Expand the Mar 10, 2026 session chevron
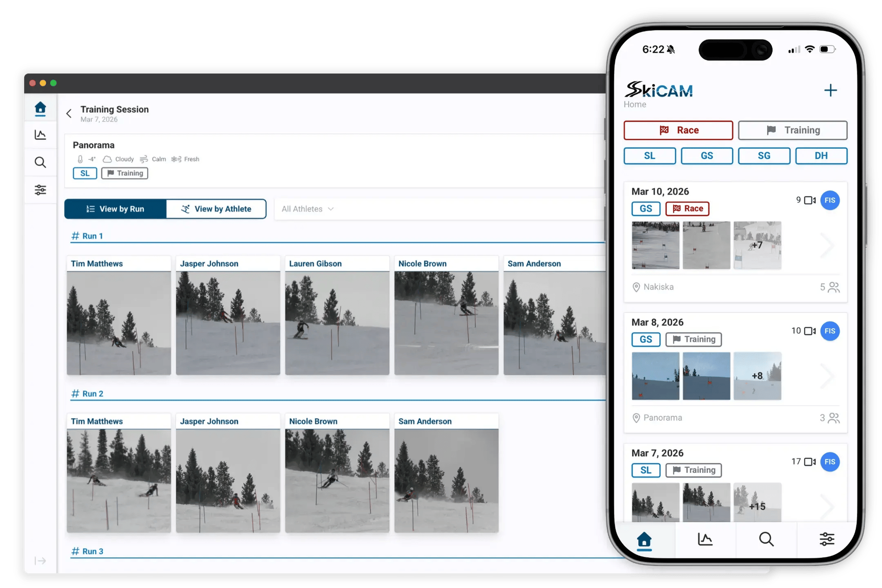 pyautogui.click(x=827, y=245)
